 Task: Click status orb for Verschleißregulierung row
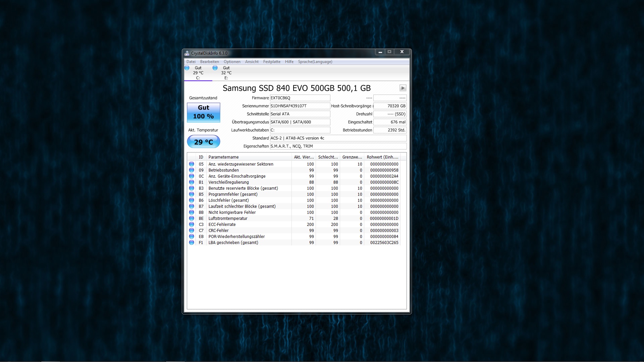point(192,182)
